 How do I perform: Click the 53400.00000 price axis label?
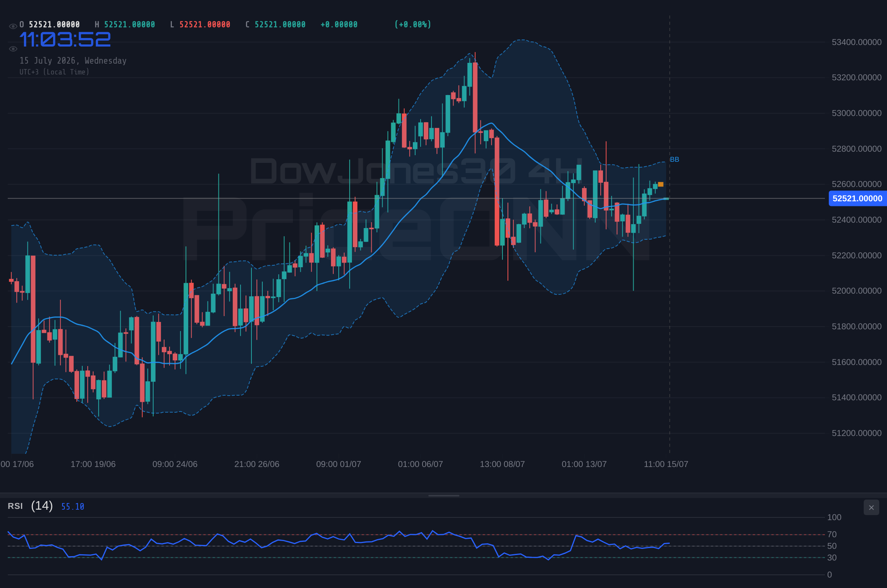857,42
